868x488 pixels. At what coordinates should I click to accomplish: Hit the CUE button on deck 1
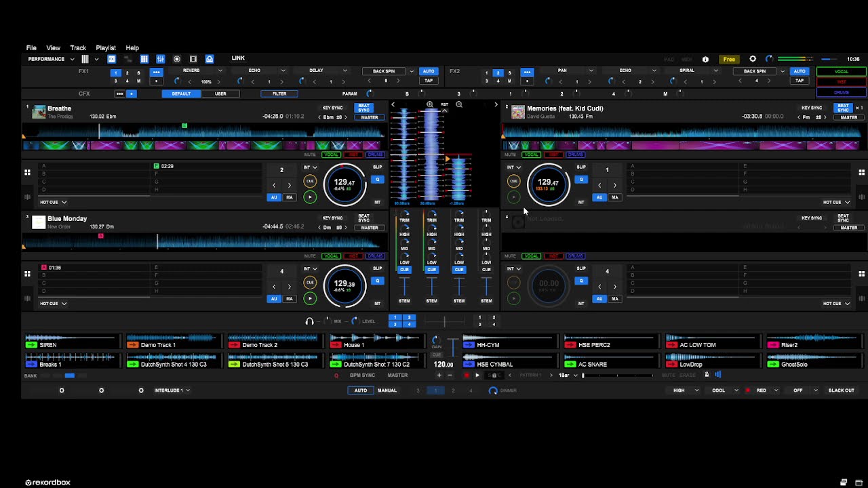310,181
